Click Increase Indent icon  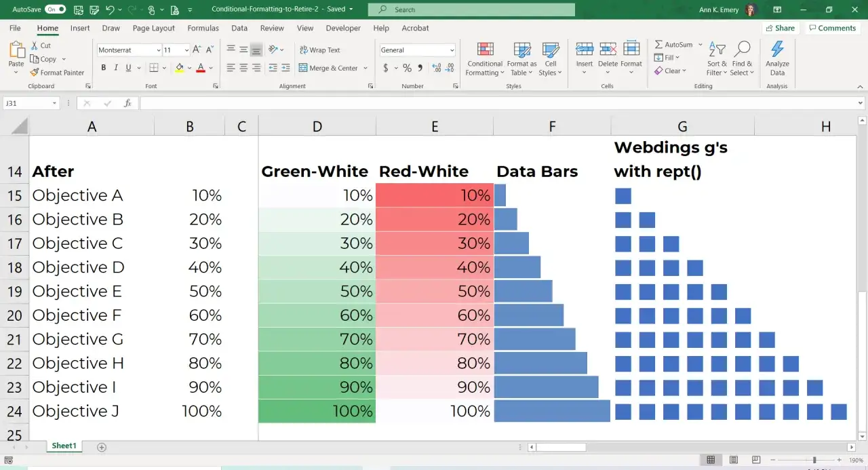tap(285, 68)
